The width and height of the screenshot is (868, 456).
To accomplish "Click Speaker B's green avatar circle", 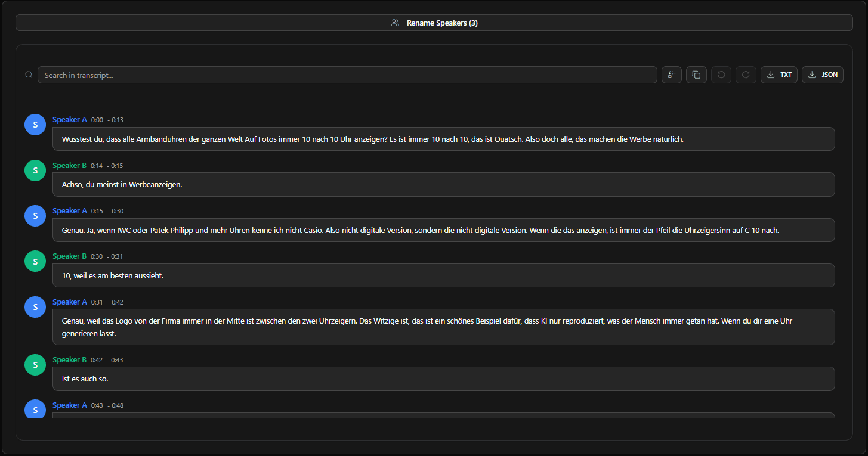I will pos(35,170).
